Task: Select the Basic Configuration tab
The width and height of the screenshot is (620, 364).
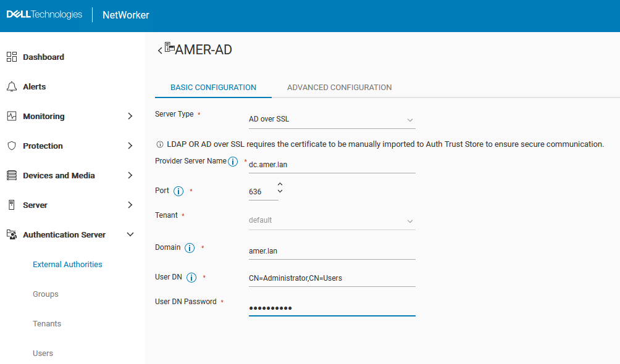Action: [x=212, y=87]
